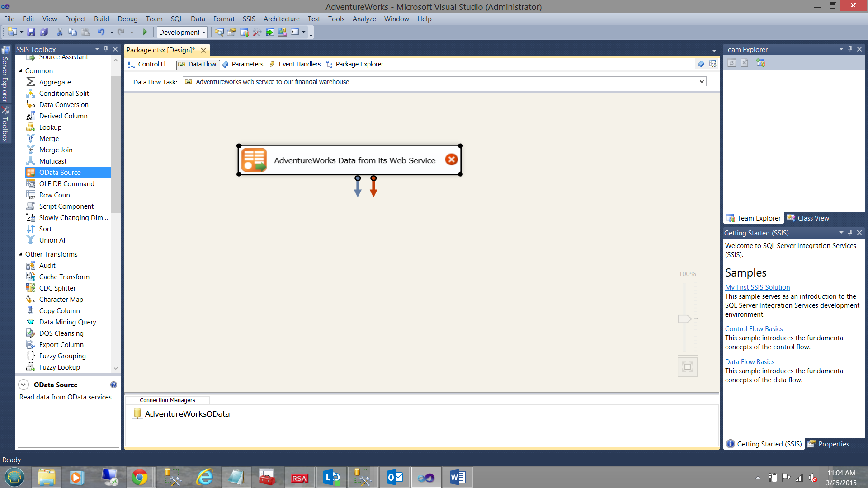The height and width of the screenshot is (488, 868).
Task: Collapse the Common toolbox group
Action: [x=20, y=70]
